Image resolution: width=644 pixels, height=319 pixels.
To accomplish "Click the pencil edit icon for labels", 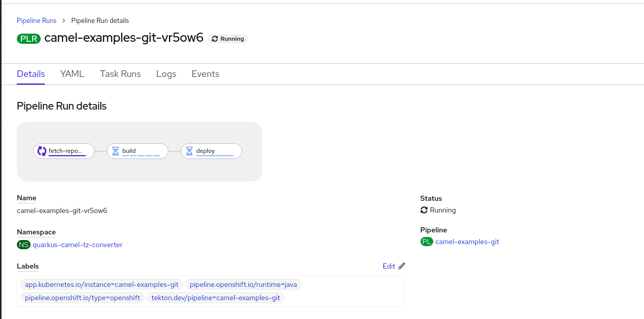I will 402,266.
